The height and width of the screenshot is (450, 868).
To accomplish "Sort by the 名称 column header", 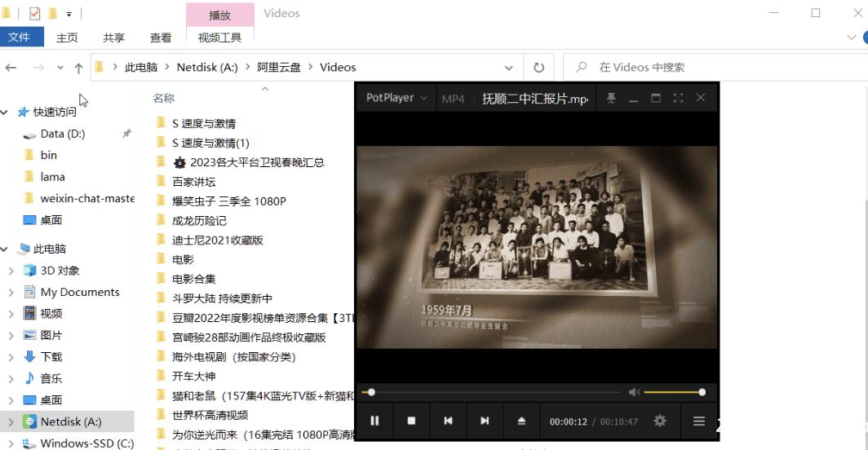I will pos(163,99).
